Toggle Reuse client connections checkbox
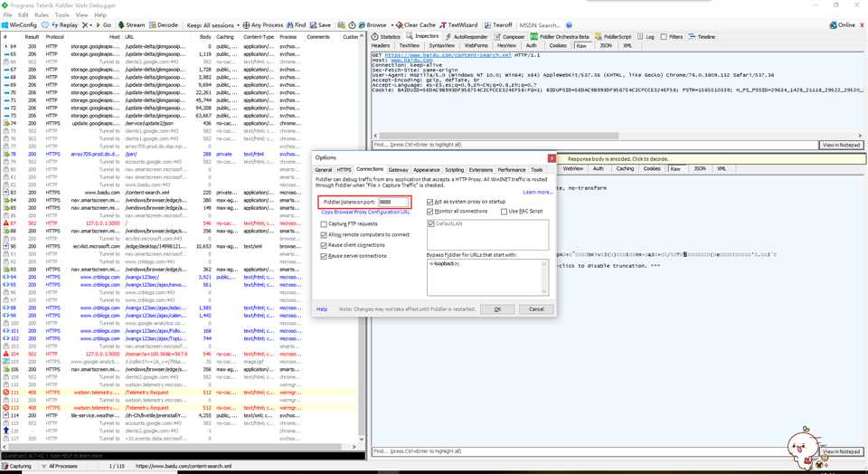868x474 pixels. click(x=324, y=245)
